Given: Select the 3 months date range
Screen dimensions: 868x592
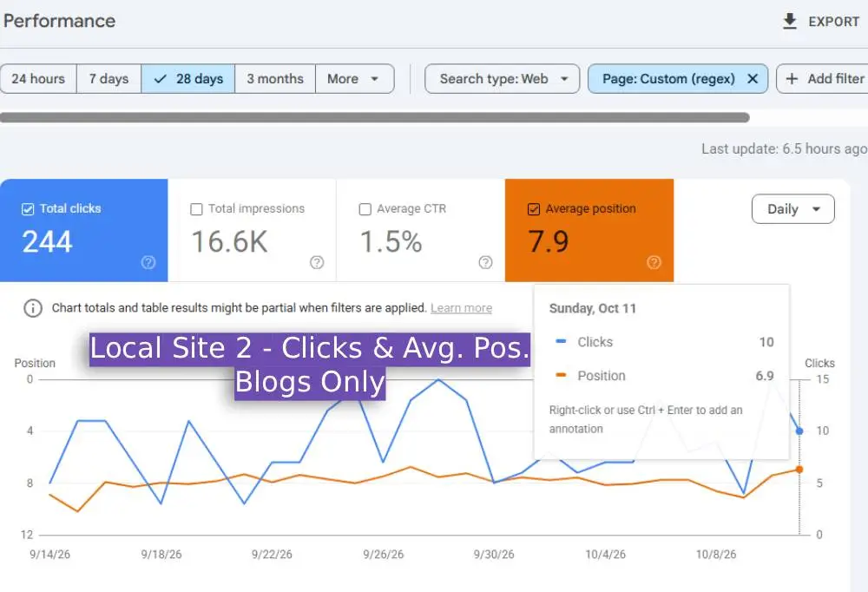Looking at the screenshot, I should coord(275,79).
